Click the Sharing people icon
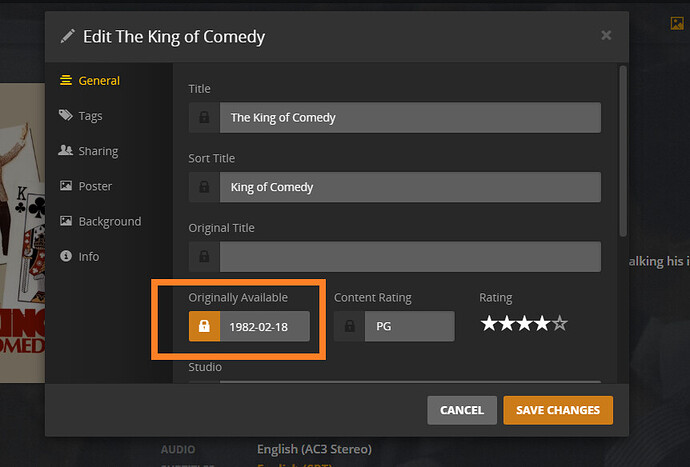The image size is (690, 467). coord(66,151)
